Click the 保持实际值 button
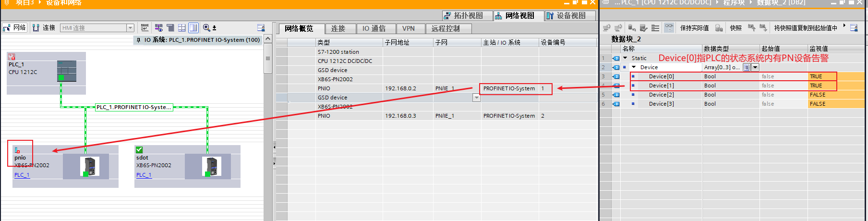The height and width of the screenshot is (221, 868). pyautogui.click(x=694, y=28)
